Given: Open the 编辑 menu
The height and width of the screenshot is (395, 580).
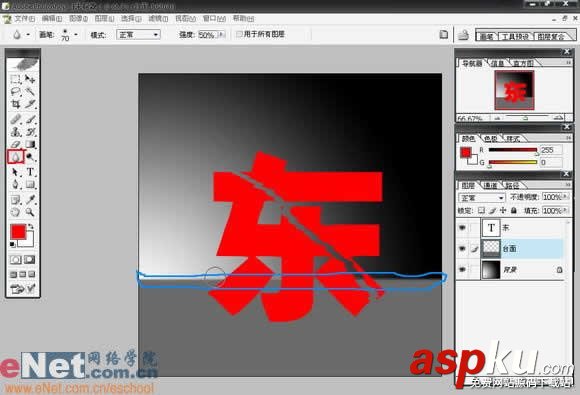Looking at the screenshot, I should click(x=51, y=18).
